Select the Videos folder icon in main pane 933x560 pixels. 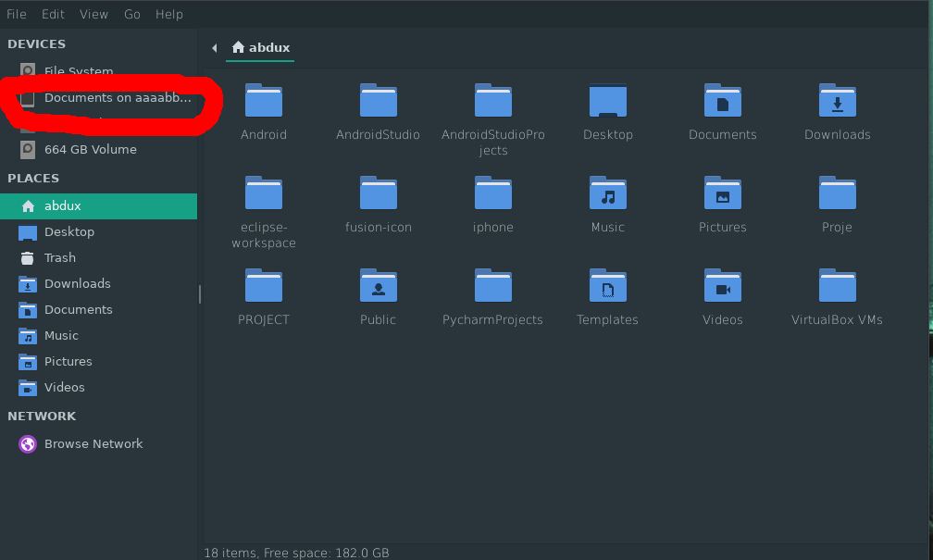coord(722,286)
